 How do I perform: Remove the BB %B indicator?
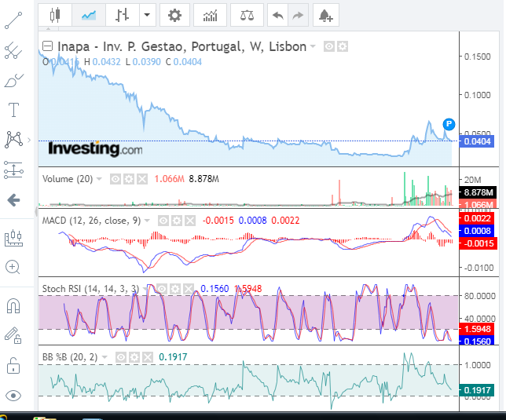[148, 357]
